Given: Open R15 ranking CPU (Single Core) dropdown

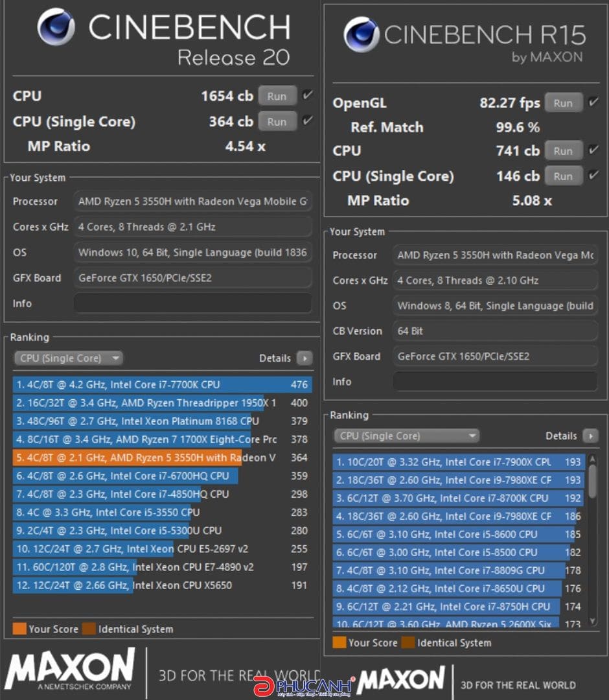Looking at the screenshot, I should pos(406,436).
